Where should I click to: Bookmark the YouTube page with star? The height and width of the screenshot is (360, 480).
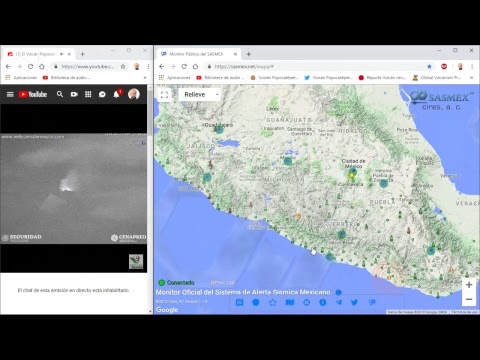point(123,67)
